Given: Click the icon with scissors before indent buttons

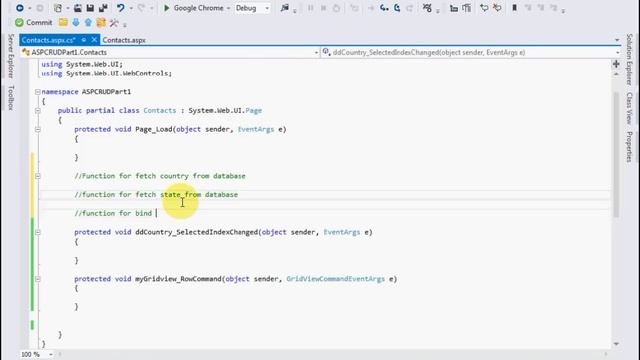Looking at the screenshot, I should [427, 8].
